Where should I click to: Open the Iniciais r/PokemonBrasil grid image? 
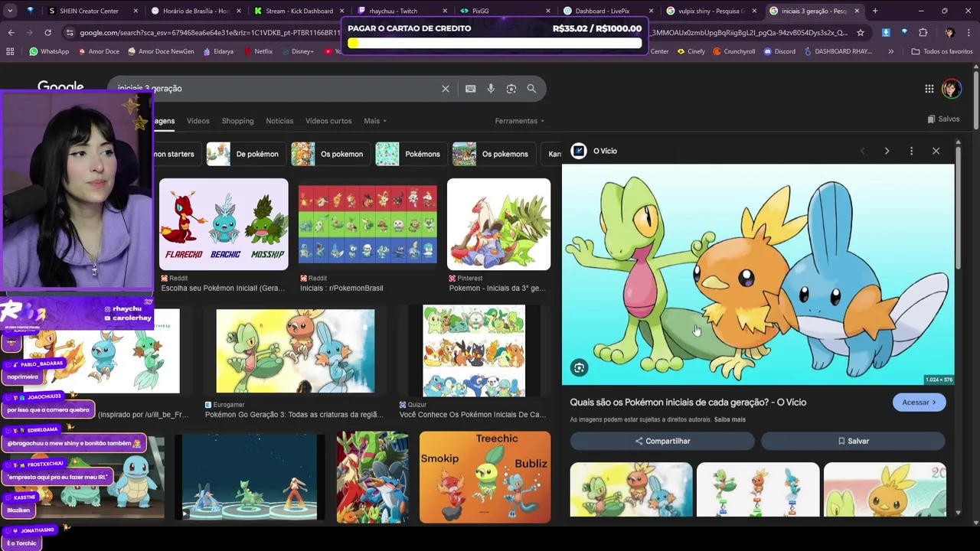coord(367,224)
